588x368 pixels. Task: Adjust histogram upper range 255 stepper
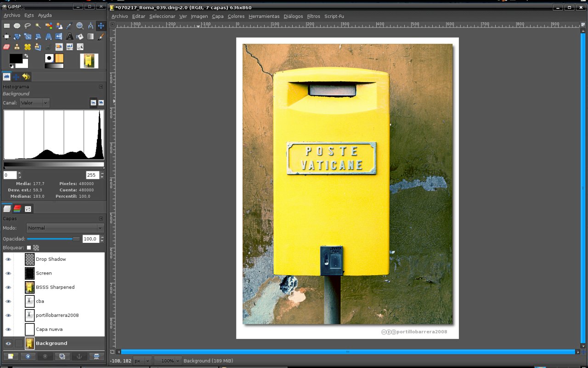click(x=102, y=175)
